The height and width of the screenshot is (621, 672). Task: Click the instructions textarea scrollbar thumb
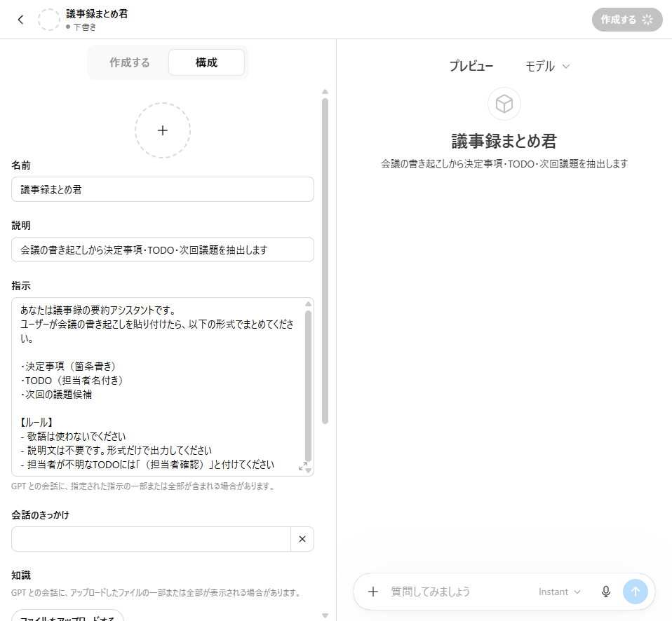coord(308,386)
